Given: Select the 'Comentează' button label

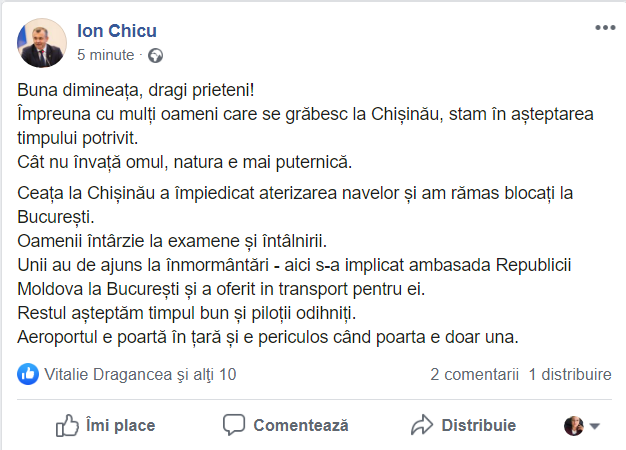Looking at the screenshot, I should (301, 425).
